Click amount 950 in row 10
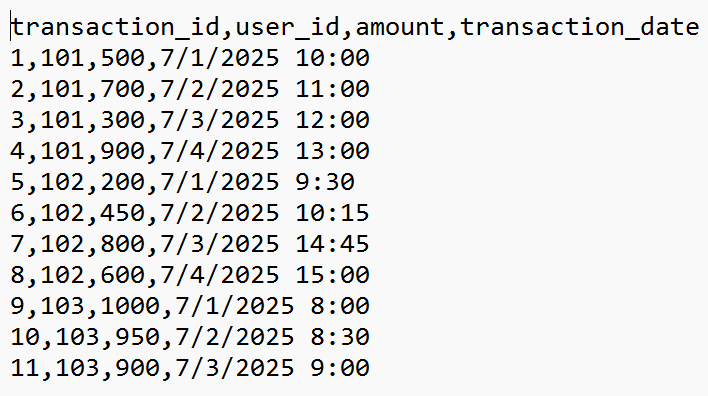 137,337
